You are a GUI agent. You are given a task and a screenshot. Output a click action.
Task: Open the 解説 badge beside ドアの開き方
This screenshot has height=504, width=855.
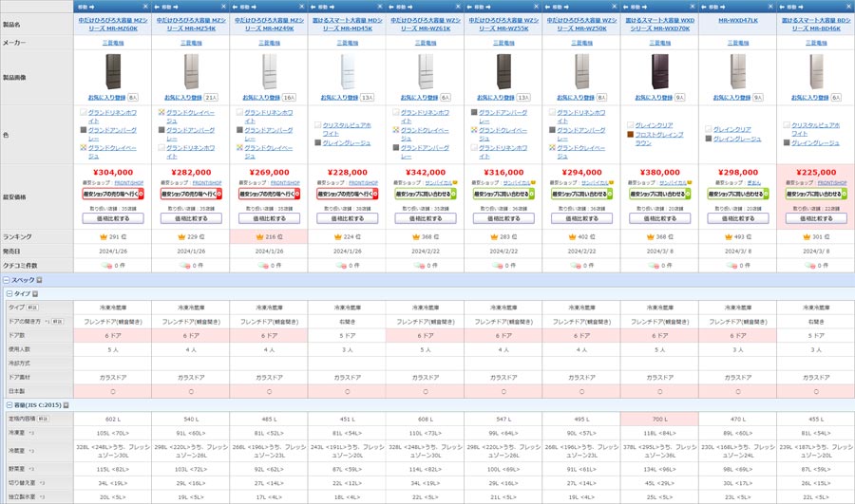click(57, 322)
